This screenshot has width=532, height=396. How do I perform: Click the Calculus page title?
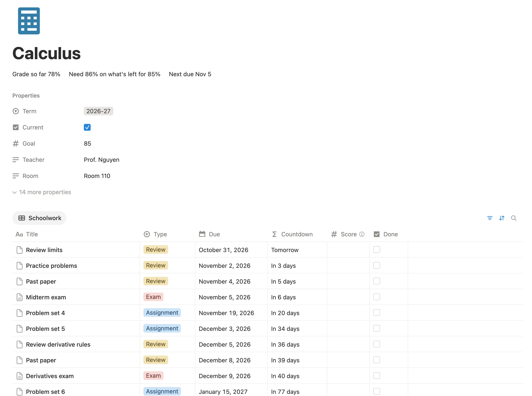point(46,53)
